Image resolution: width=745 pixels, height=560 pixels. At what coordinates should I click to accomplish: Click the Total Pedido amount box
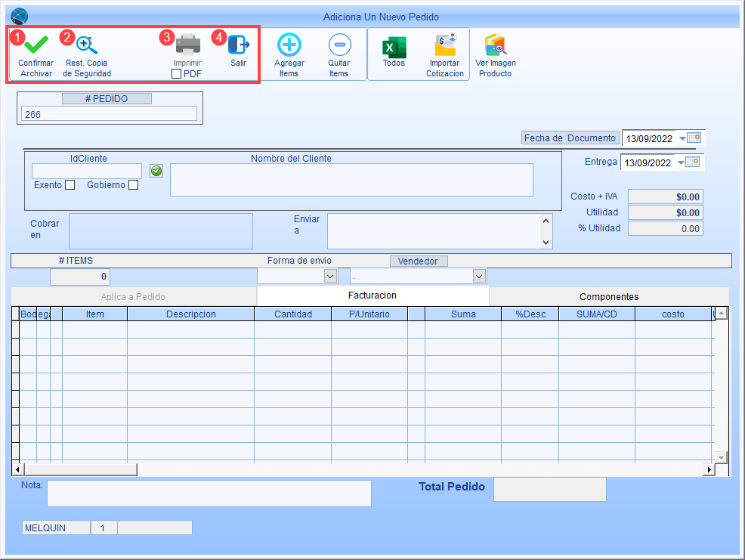(550, 489)
